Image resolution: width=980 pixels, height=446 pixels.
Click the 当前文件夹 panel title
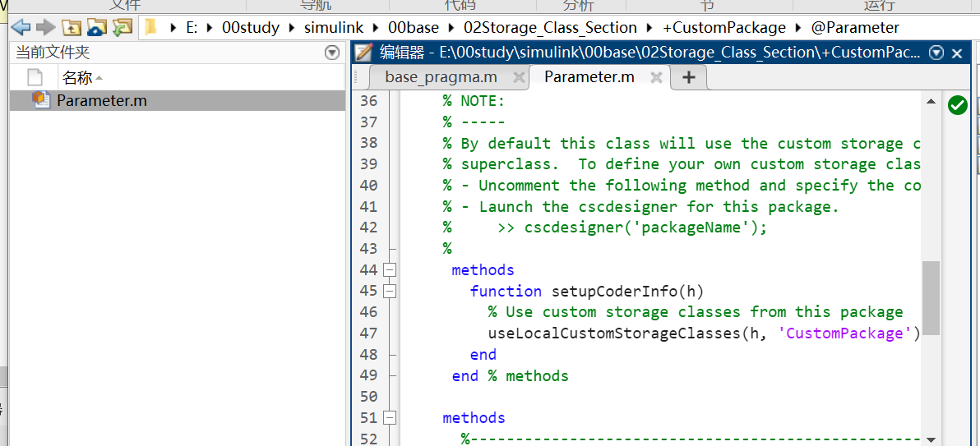pos(53,53)
